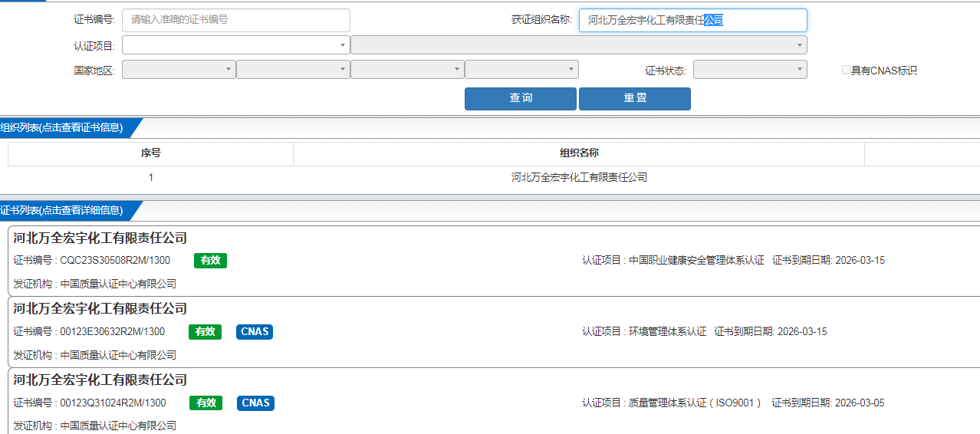Open the 证书状态 dropdown
This screenshot has width=980, height=434.
coord(750,70)
